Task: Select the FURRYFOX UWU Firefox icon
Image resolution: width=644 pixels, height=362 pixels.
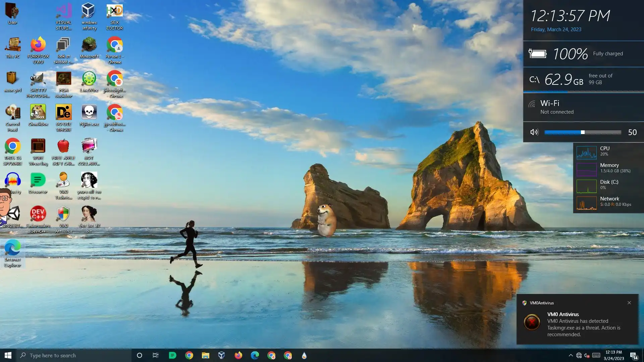Action: pyautogui.click(x=38, y=45)
